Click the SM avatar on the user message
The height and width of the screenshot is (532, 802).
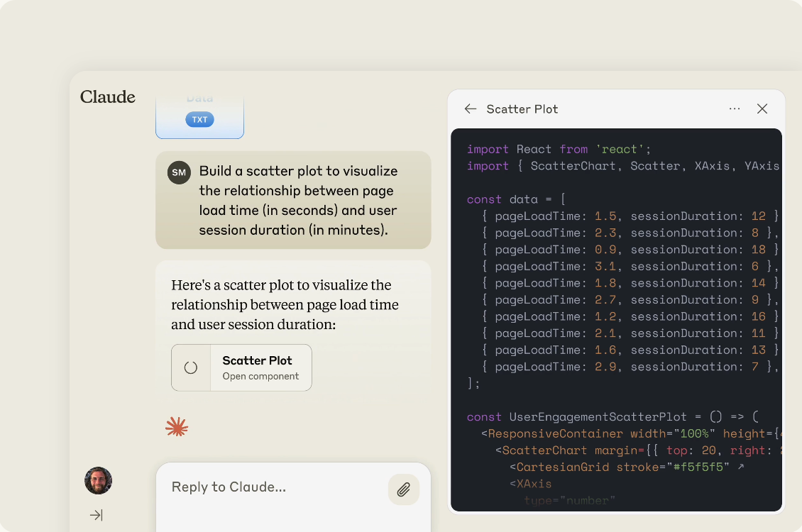click(179, 172)
